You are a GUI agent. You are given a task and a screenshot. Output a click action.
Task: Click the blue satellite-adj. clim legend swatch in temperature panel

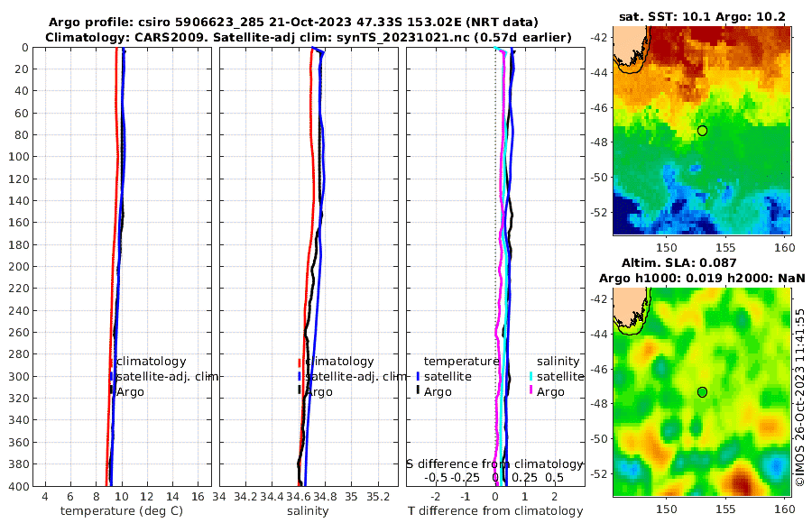111,376
